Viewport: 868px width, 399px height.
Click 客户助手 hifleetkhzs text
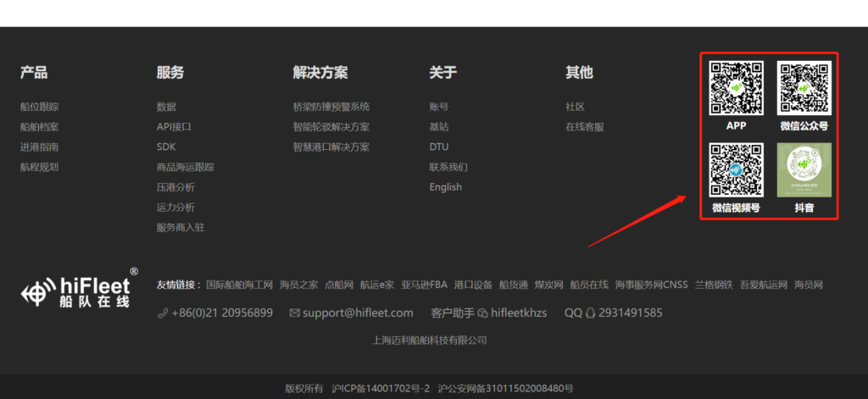point(489,313)
